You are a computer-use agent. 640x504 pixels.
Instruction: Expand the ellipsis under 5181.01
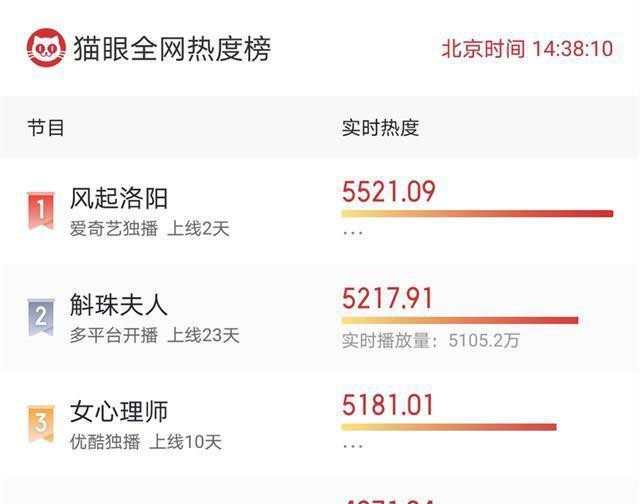(353, 446)
